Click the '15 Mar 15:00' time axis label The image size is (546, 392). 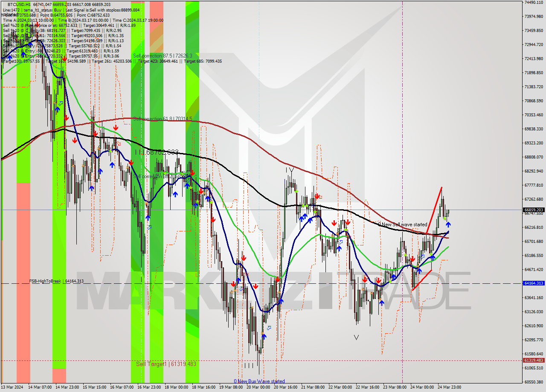click(x=94, y=387)
